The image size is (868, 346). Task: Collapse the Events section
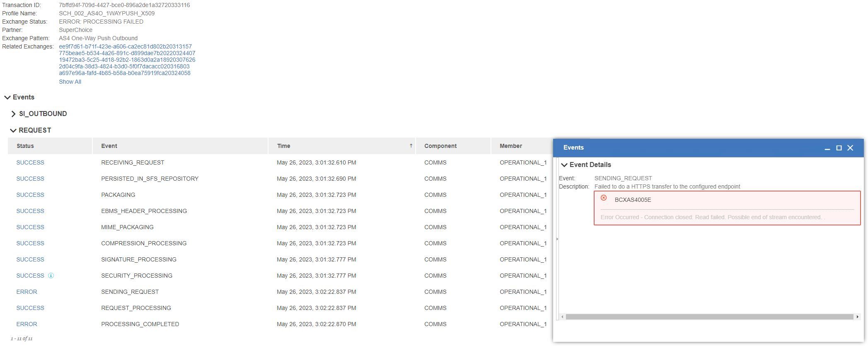(x=7, y=97)
